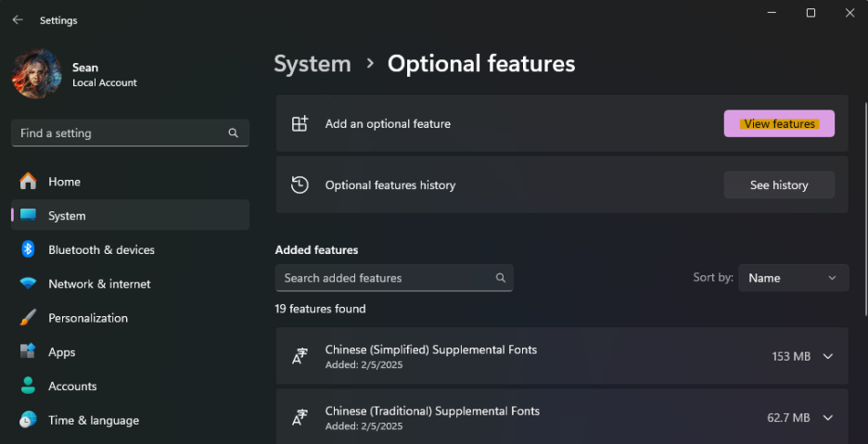Open Network & internet settings
The height and width of the screenshot is (444, 868).
pos(130,284)
